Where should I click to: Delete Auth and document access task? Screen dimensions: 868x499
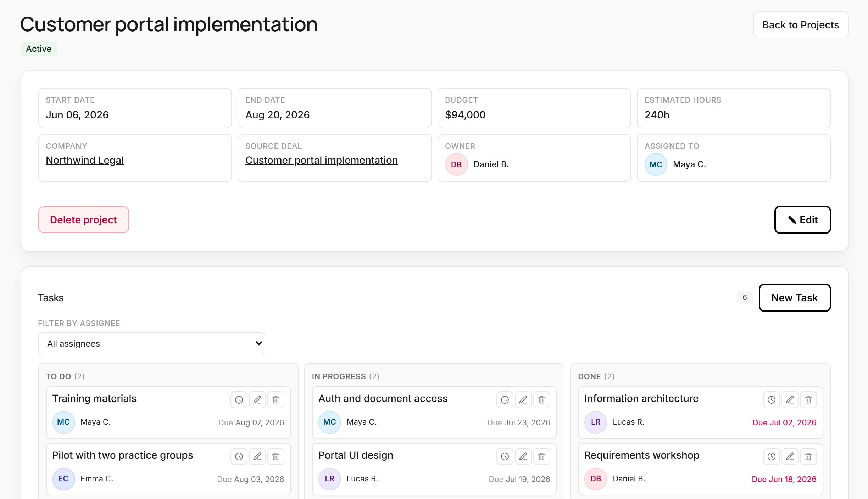[x=542, y=400]
